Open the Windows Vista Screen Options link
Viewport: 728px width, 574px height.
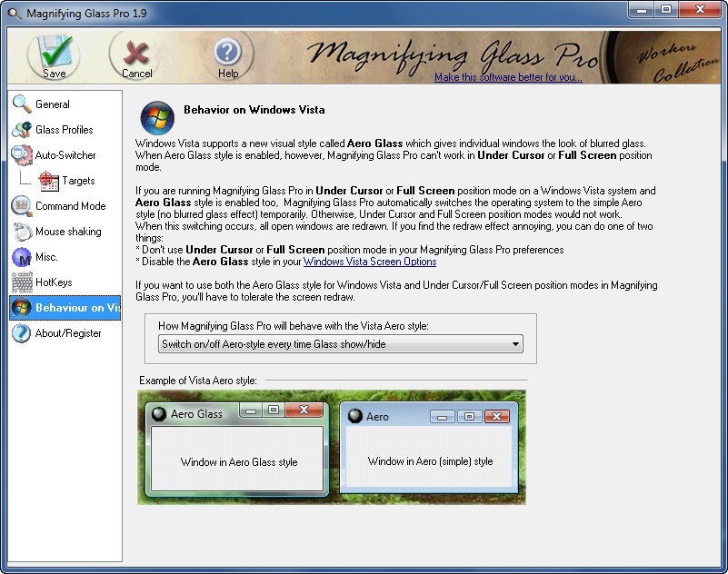369,261
